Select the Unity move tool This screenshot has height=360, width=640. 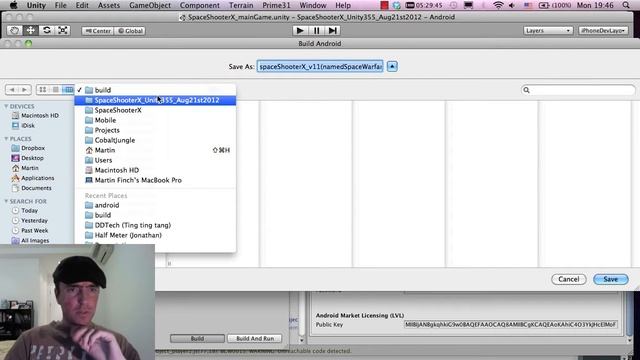[31, 31]
